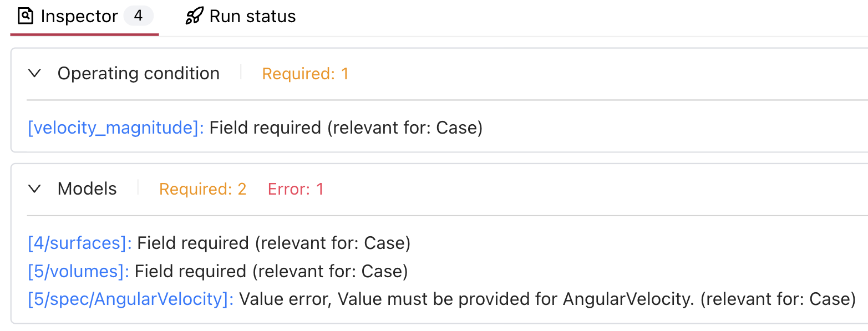Open the 4/surfaces required field link
This screenshot has width=868, height=331.
pos(78,243)
